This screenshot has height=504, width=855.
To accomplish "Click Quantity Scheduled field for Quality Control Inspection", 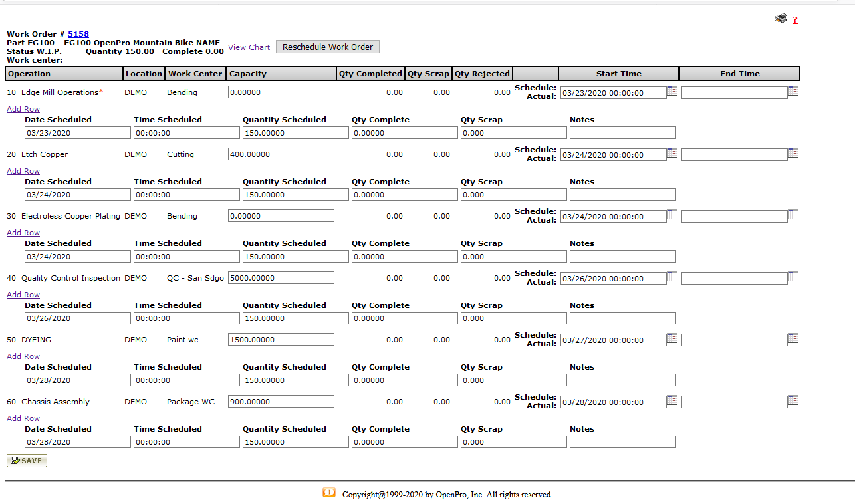I will (x=295, y=318).
